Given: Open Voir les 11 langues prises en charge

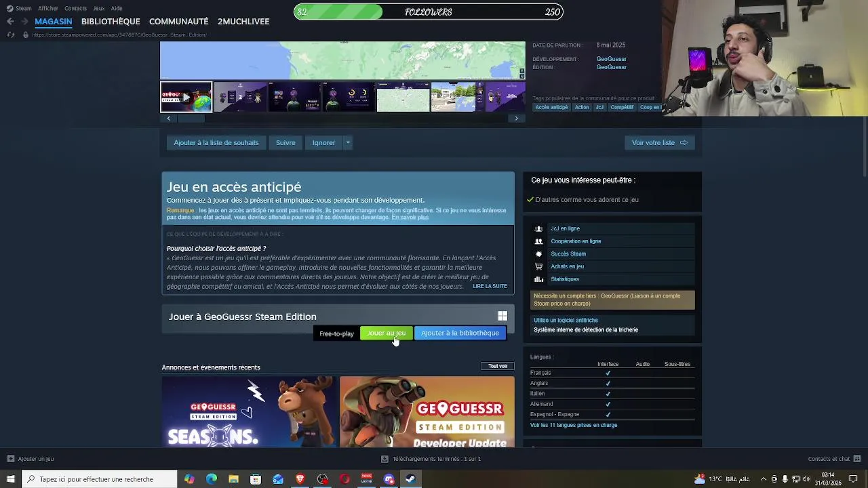Looking at the screenshot, I should pyautogui.click(x=574, y=425).
